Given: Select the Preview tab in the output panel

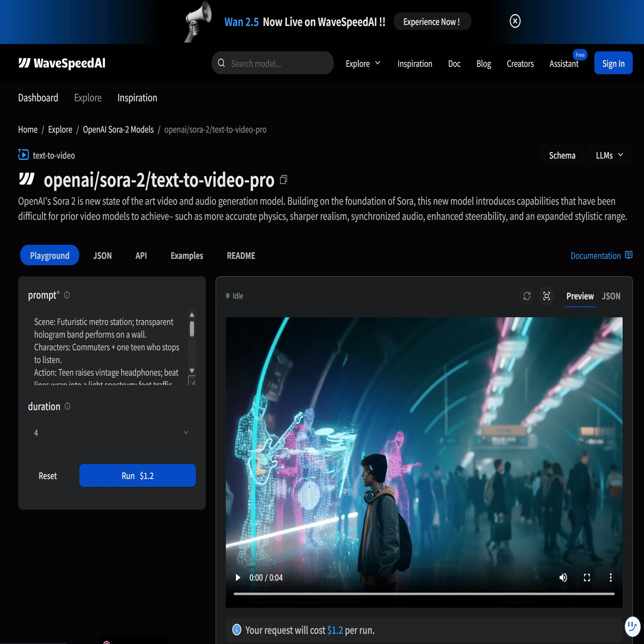Looking at the screenshot, I should tap(580, 296).
